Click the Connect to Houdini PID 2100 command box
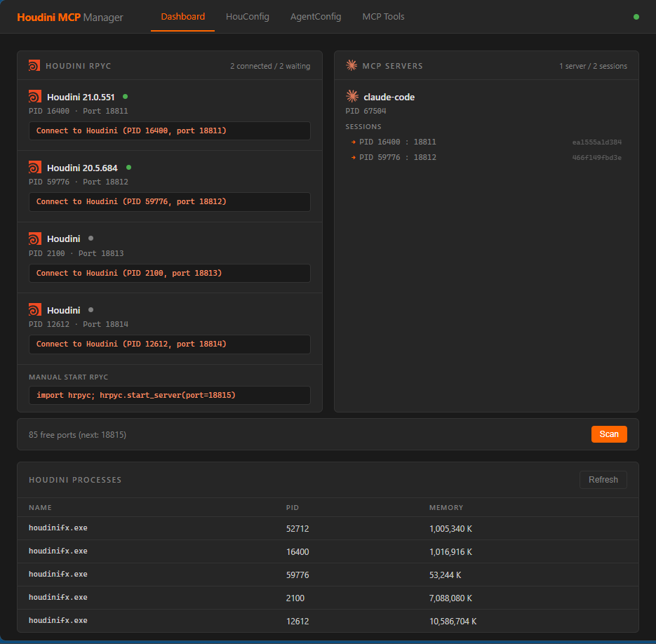 coord(170,273)
